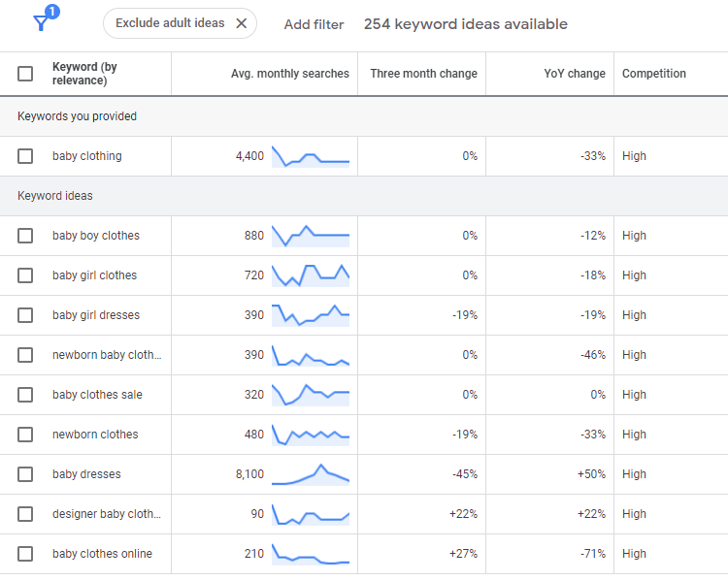This screenshot has height=581, width=728.
Task: Sort by YoY change column header
Action: point(575,74)
